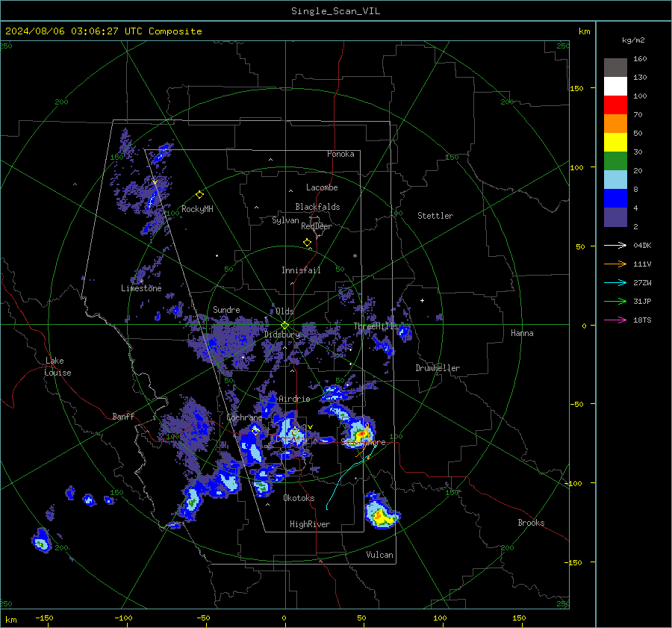This screenshot has width=672, height=628.
Task: Click the Sundre city label
Action: (x=226, y=309)
